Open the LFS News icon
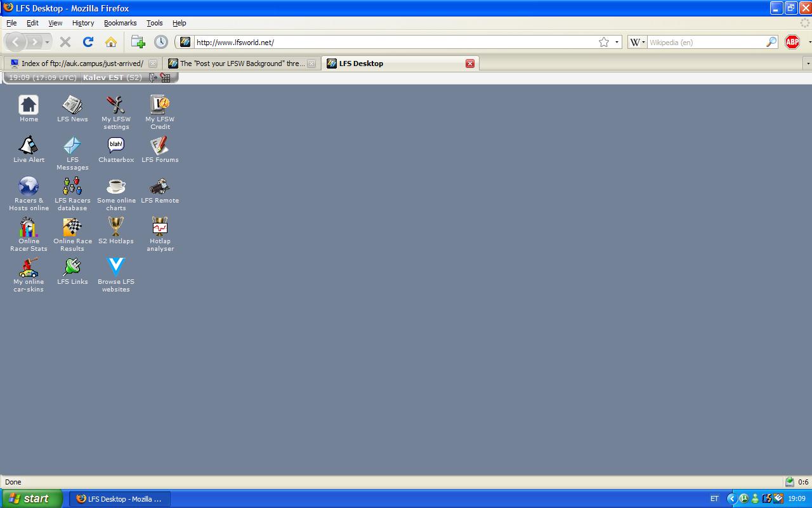Screen dimensions: 812x508 point(72,105)
